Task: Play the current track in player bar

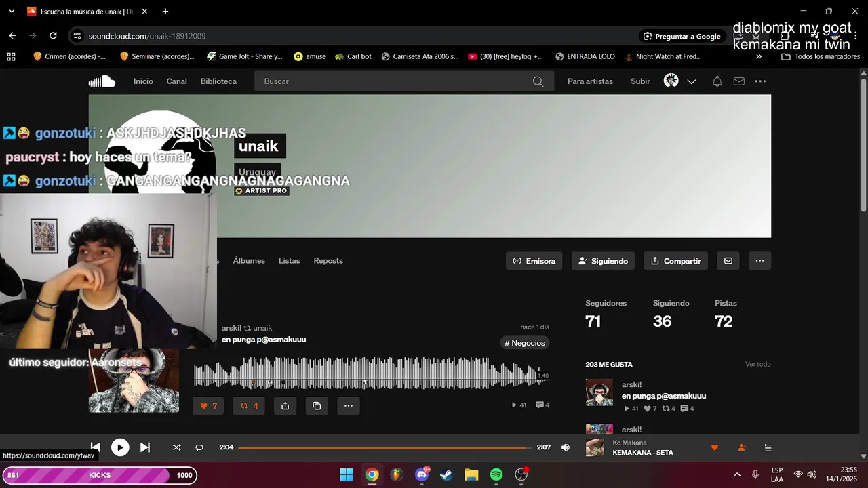Action: tap(120, 447)
